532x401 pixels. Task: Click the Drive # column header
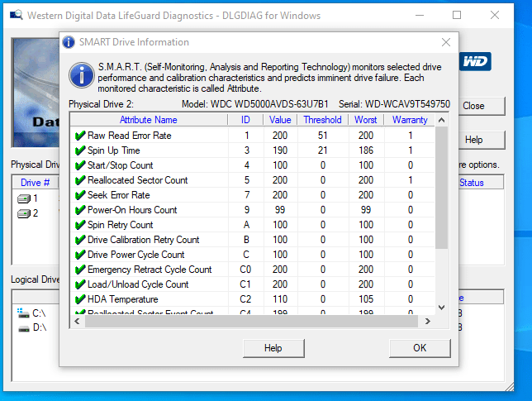[x=36, y=183]
